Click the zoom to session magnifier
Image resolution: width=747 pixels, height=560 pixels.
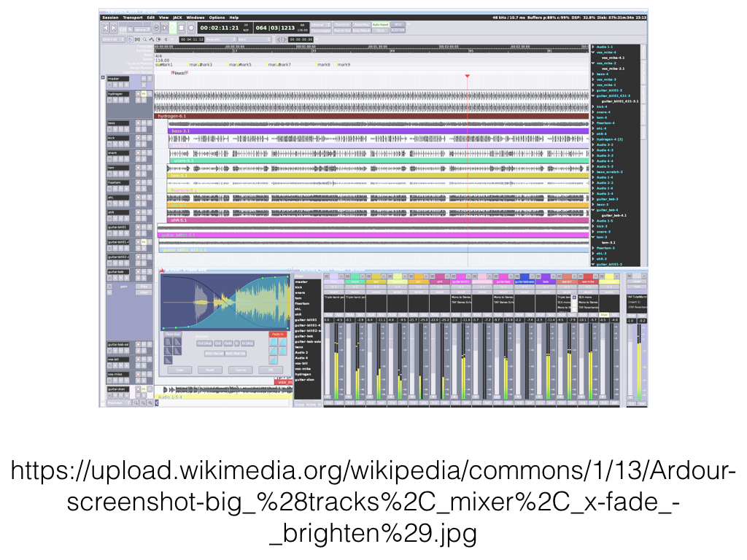click(x=150, y=402)
